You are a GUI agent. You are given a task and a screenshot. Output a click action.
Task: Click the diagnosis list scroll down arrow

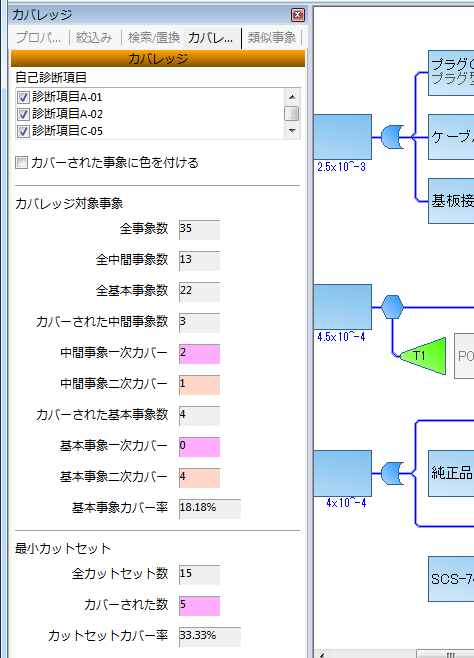(292, 131)
